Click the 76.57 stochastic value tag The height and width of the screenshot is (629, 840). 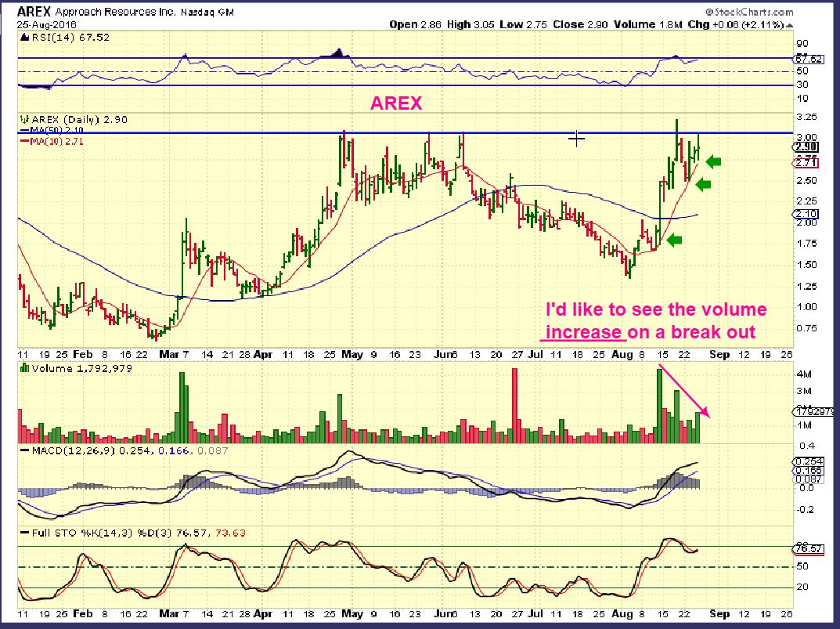(809, 549)
